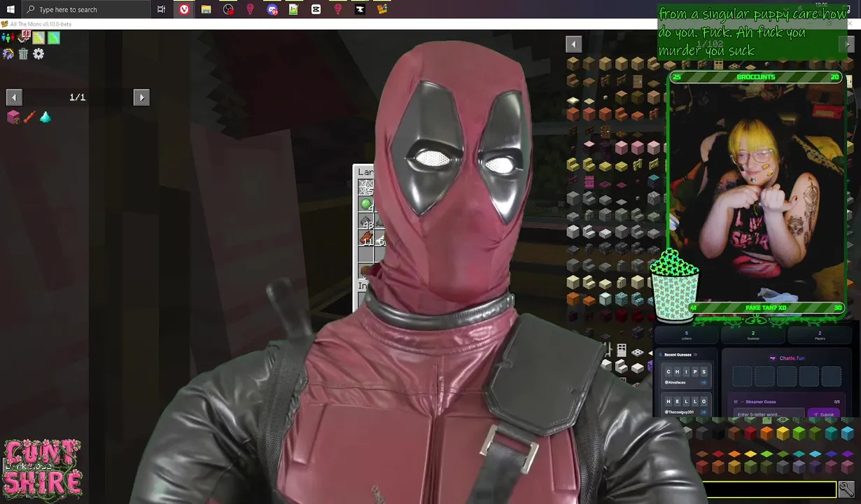Click the purple pickaxe icon
The width and height of the screenshot is (861, 504).
pyautogui.click(x=8, y=54)
